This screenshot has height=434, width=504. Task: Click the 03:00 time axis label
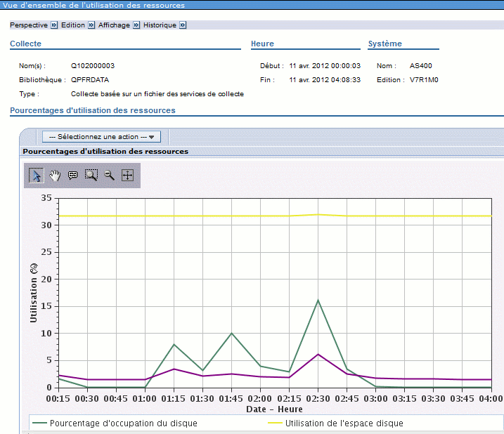[375, 399]
